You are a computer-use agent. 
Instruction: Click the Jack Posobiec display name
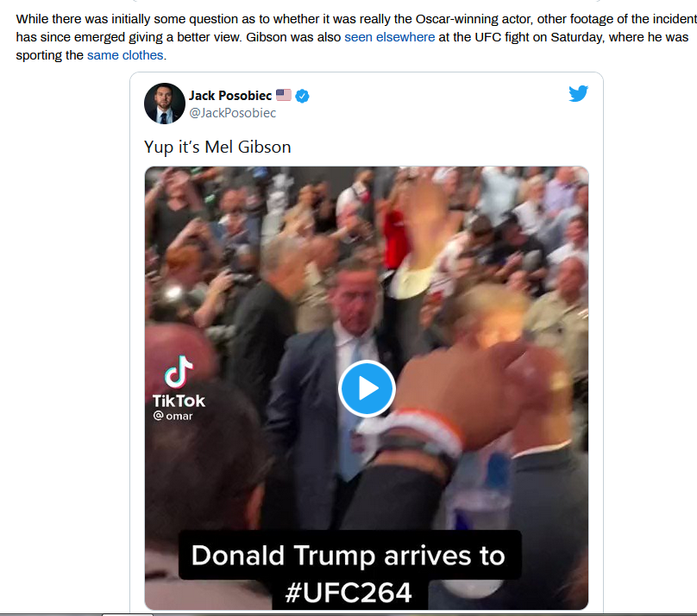pyautogui.click(x=230, y=96)
